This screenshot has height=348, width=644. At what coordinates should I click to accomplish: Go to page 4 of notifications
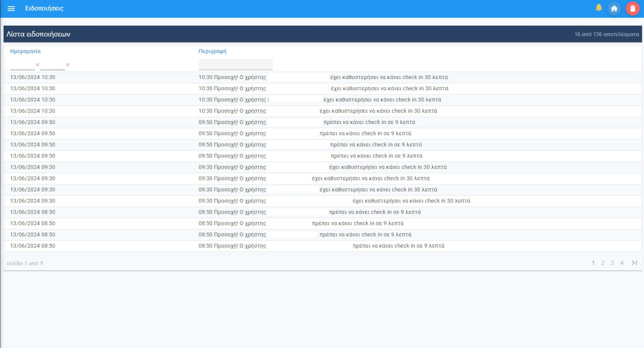(622, 263)
